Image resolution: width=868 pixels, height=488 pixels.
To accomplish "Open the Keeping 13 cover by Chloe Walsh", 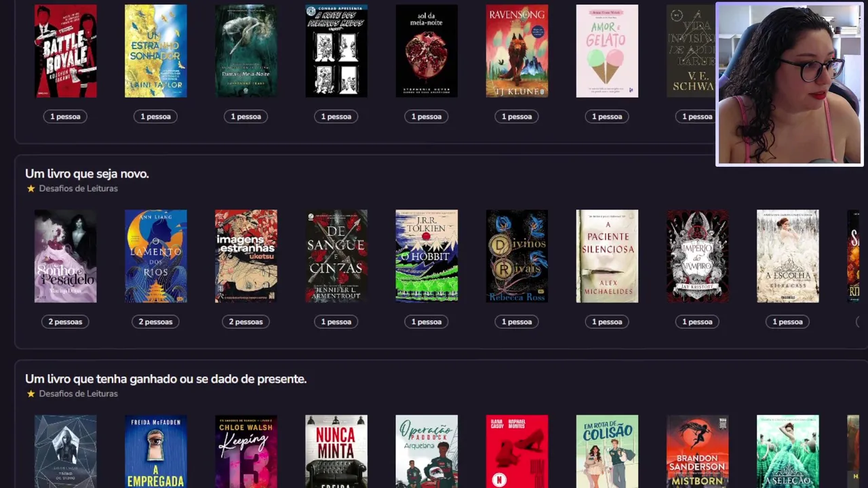I will pos(245,451).
